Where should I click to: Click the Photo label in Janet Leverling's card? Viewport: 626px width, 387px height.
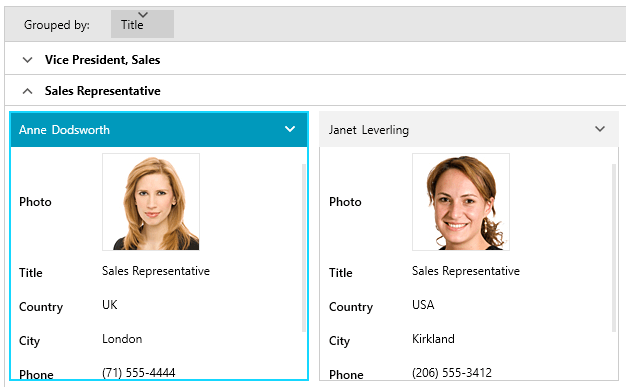click(345, 202)
